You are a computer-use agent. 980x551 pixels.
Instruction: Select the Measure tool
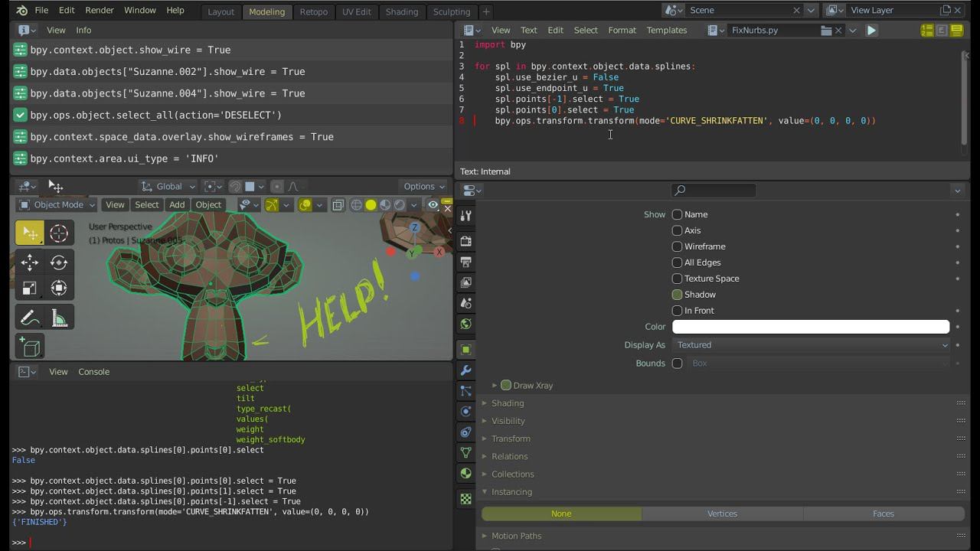coord(59,318)
